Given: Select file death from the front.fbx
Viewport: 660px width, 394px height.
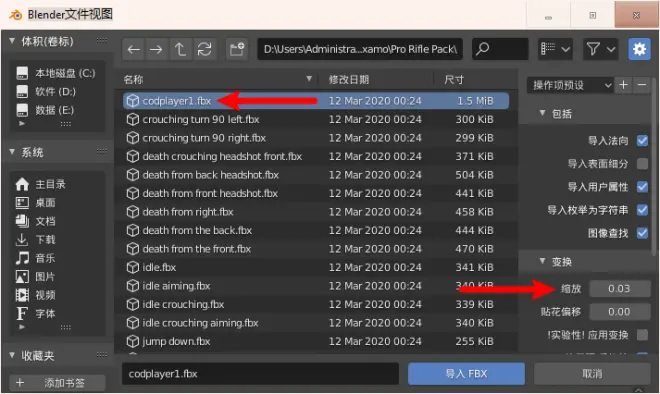Looking at the screenshot, I should point(316,249).
